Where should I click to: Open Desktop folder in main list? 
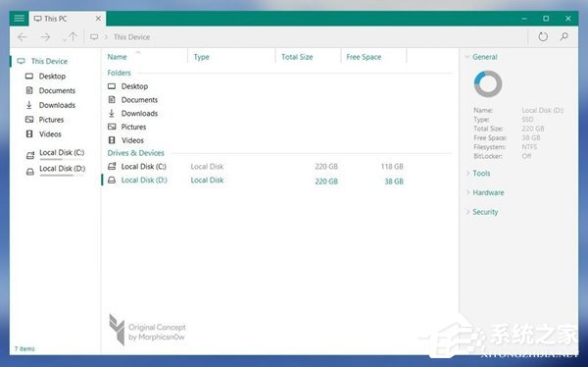point(134,86)
